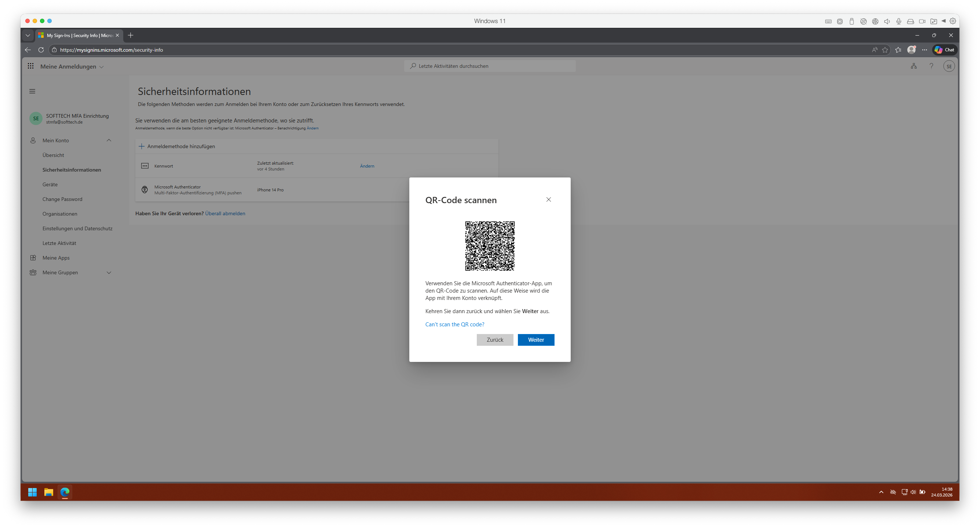Open the SE account avatar in page header
The height and width of the screenshot is (528, 980).
[x=949, y=66]
